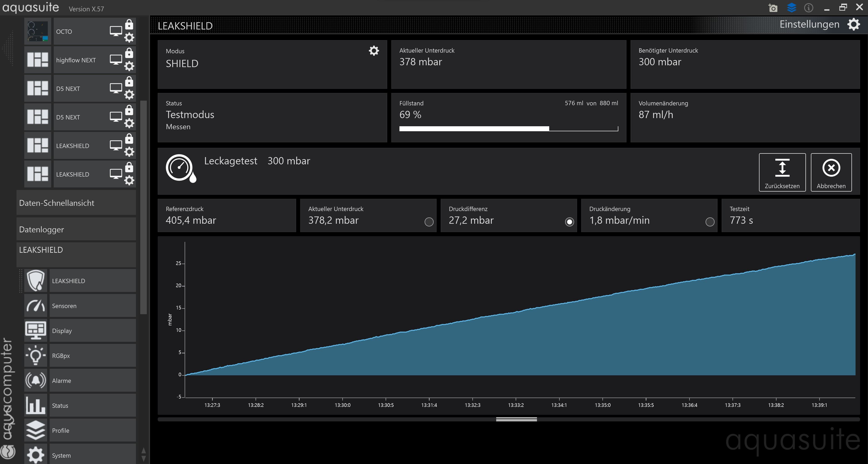
Task: Open the Sensoren menu label
Action: tap(64, 306)
